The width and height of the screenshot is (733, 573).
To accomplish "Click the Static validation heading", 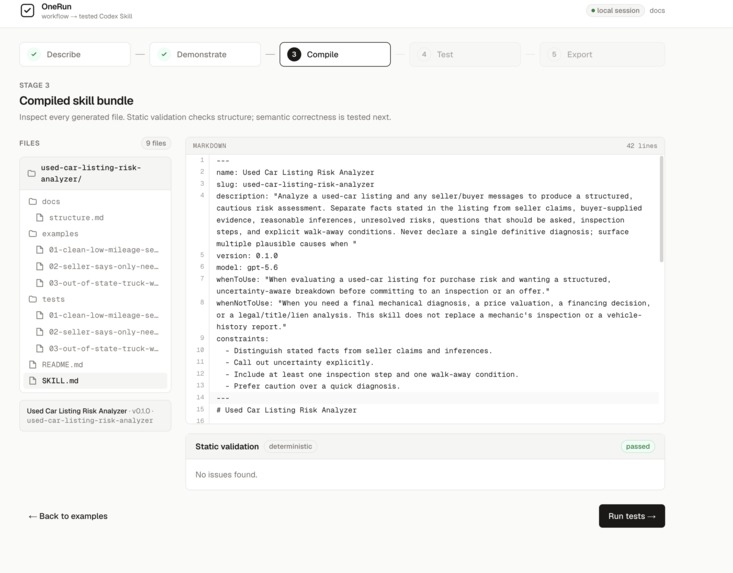I will (227, 446).
